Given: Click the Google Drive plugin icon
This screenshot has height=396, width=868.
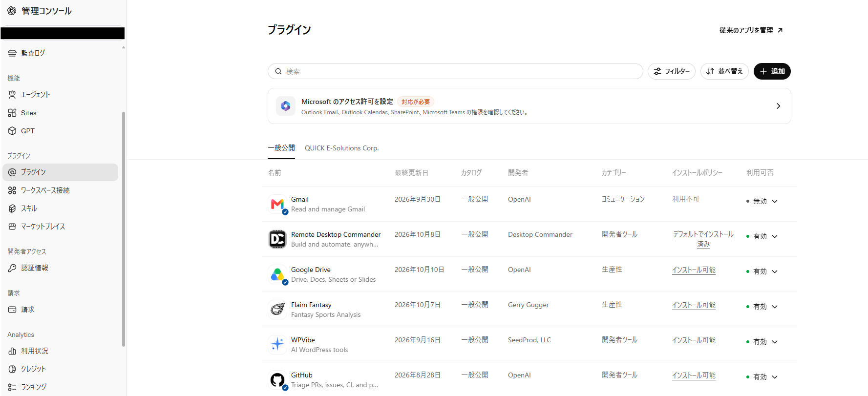Looking at the screenshot, I should [277, 274].
